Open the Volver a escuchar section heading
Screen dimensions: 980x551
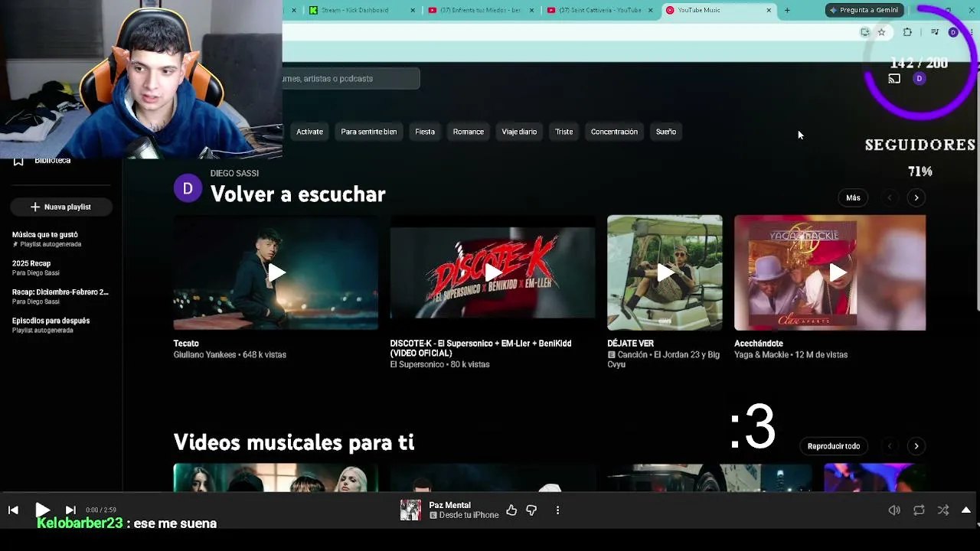(x=298, y=194)
